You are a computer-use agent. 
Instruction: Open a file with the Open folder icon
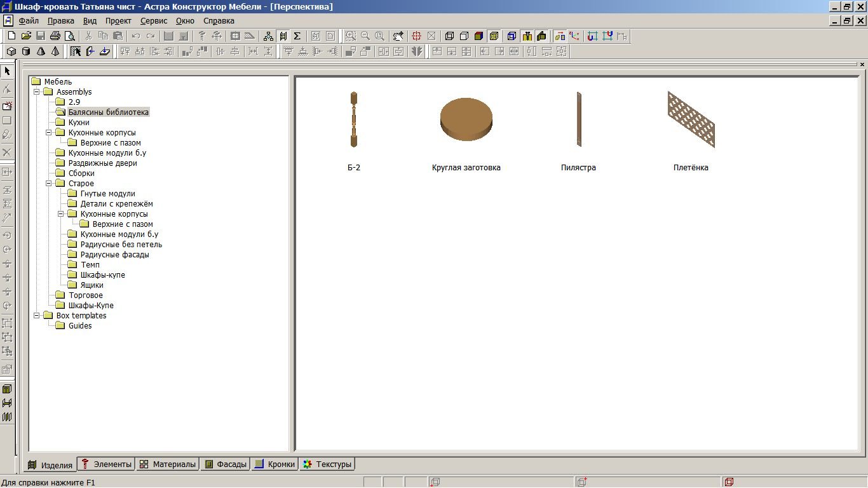click(26, 36)
